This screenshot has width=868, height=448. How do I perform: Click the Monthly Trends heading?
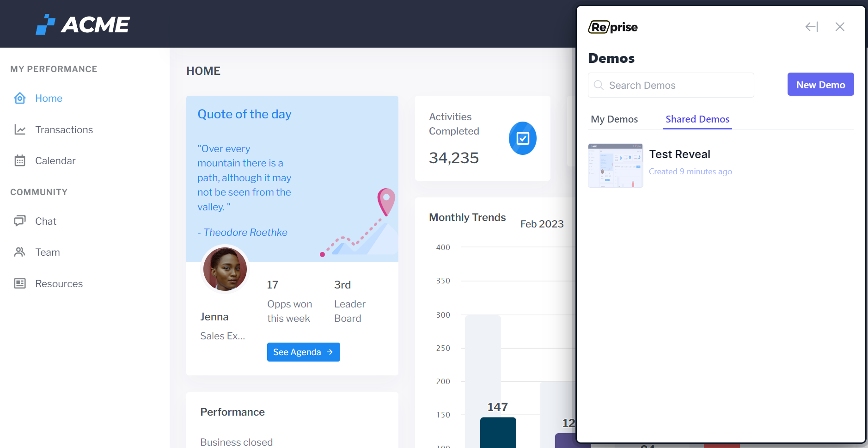pos(467,217)
